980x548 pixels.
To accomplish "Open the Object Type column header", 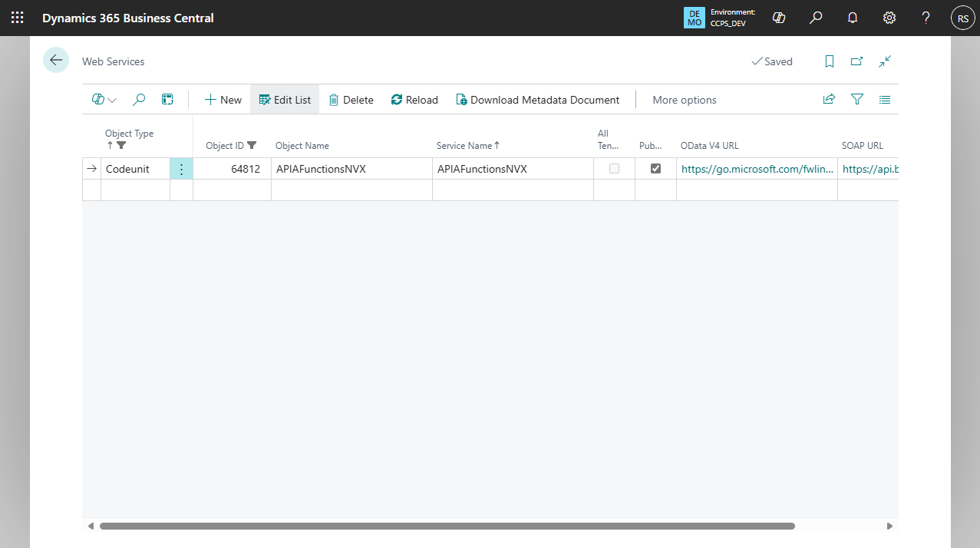I will pyautogui.click(x=129, y=134).
